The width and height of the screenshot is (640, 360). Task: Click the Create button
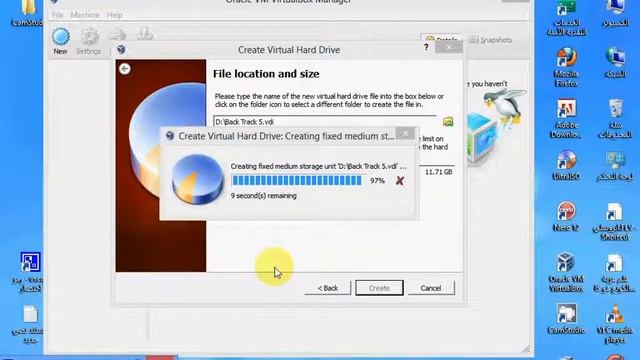point(379,288)
